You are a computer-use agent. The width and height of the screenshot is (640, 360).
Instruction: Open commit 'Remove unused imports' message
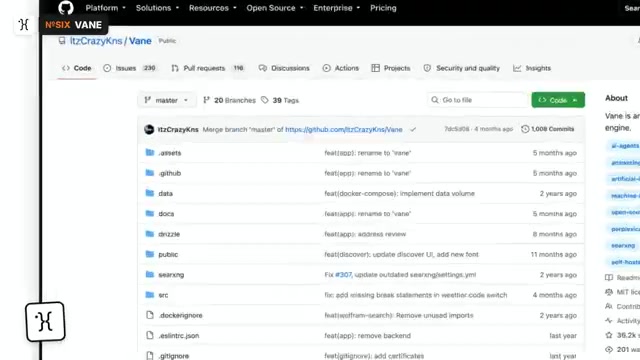tap(399, 315)
